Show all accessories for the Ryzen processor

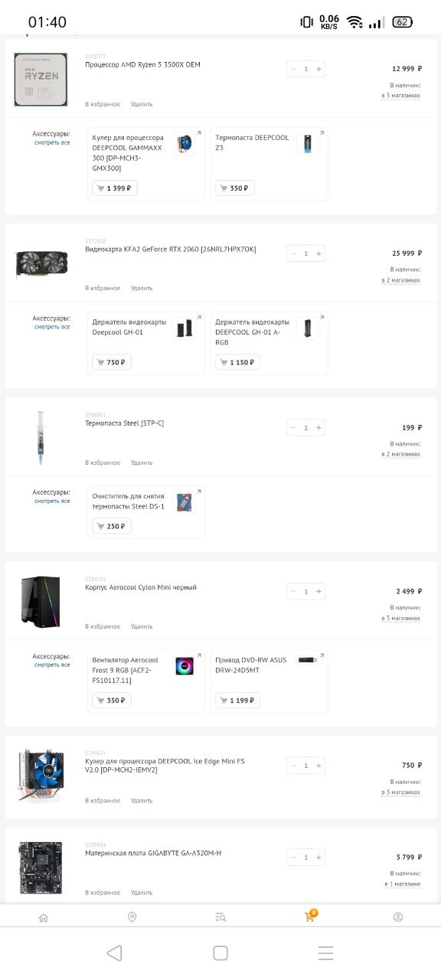(52, 142)
